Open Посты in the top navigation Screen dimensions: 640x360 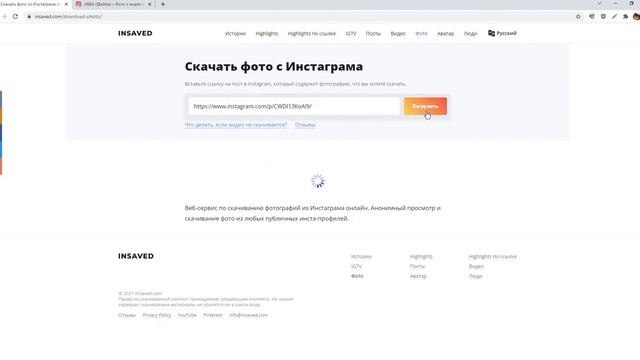[373, 33]
